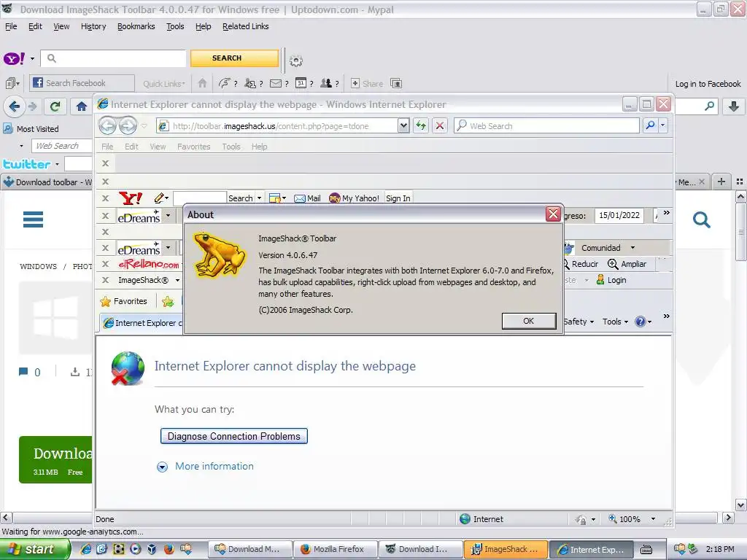The image size is (747, 560).
Task: Select Download toolbar tab in Mypal
Action: click(47, 182)
